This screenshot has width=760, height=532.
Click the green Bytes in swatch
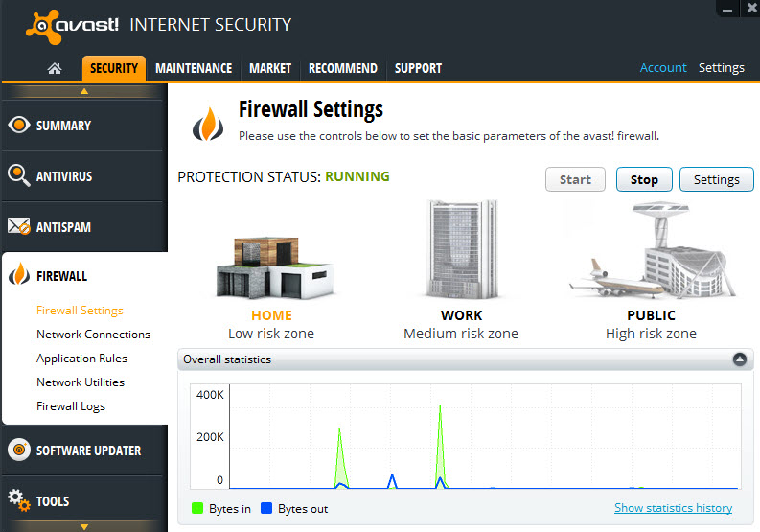(197, 508)
